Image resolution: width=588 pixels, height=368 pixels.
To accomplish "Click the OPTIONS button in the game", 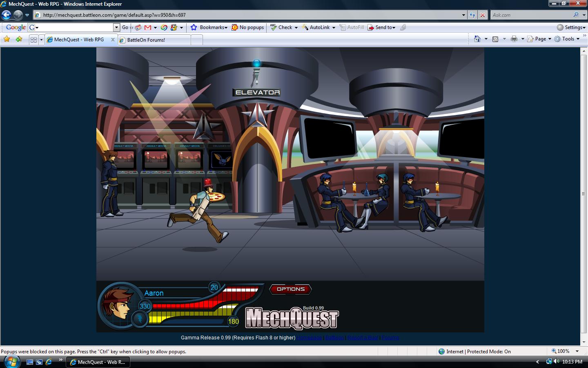I will [x=291, y=289].
